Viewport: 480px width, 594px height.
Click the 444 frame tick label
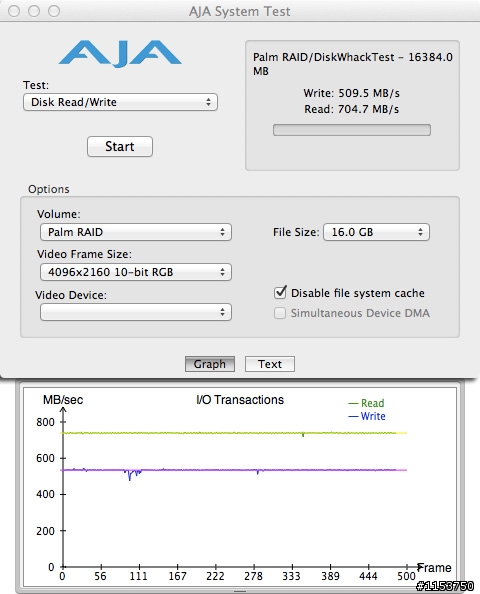[368, 577]
